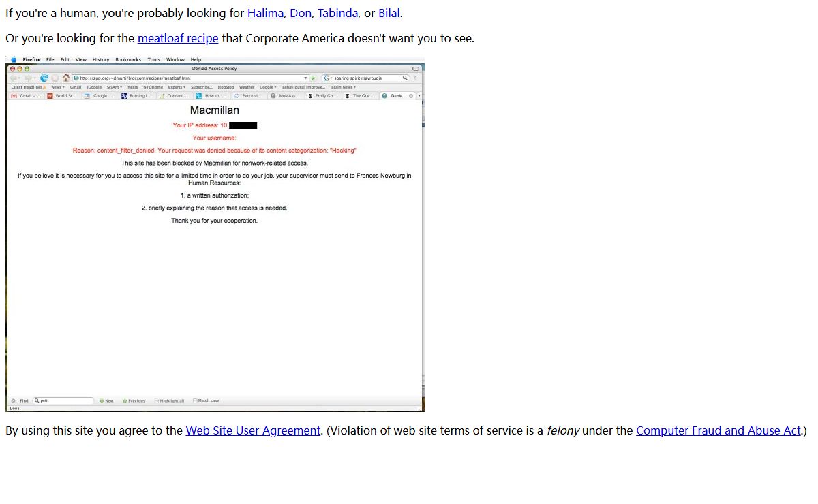The height and width of the screenshot is (504, 818).
Task: Click the Previous find button in the screenshot
Action: (134, 400)
